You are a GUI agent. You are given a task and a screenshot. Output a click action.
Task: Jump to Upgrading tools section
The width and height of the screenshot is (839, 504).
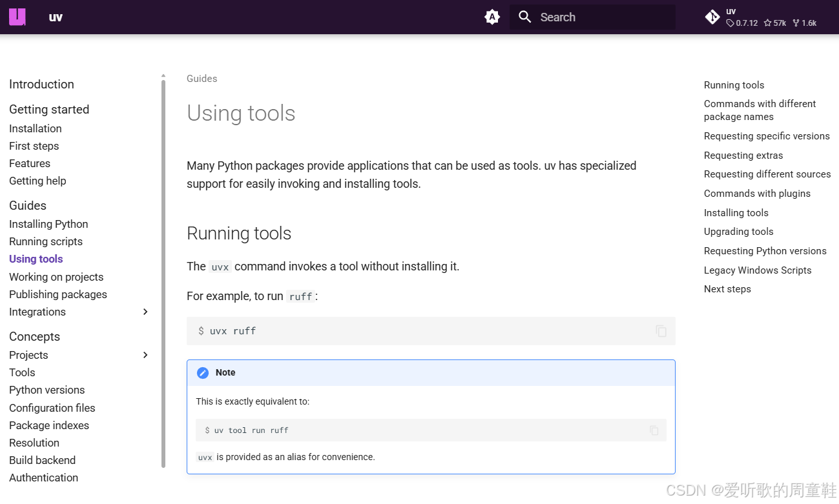point(739,232)
